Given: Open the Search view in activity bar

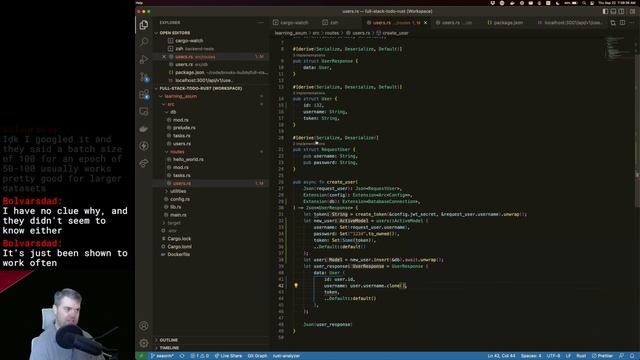Looking at the screenshot, I should [x=144, y=42].
